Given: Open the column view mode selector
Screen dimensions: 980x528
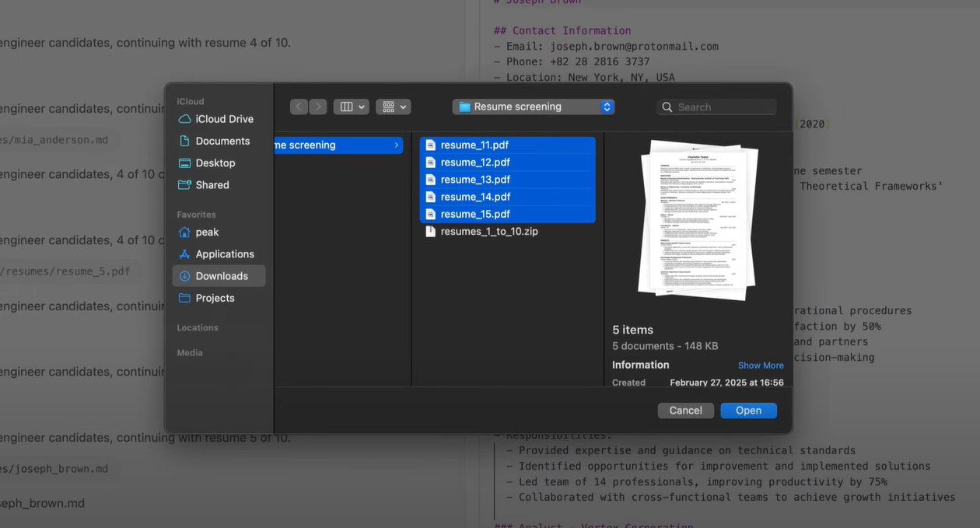Looking at the screenshot, I should (x=351, y=107).
